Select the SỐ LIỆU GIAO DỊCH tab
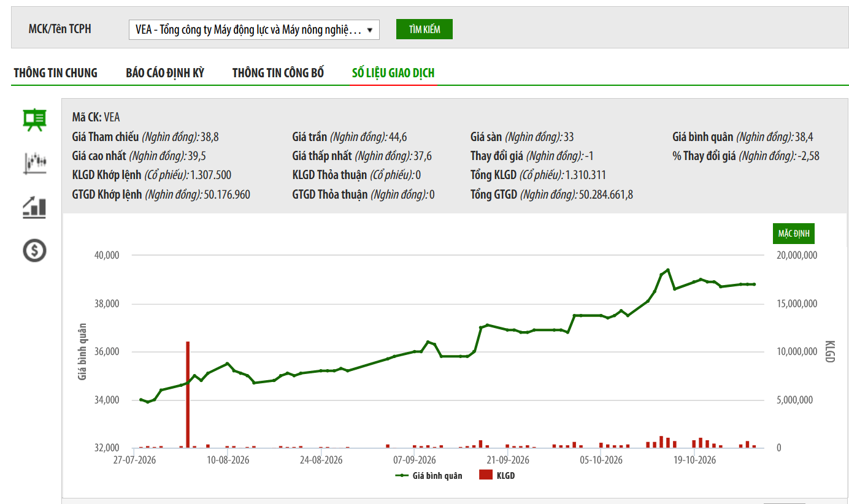849x504 pixels. pyautogui.click(x=393, y=73)
